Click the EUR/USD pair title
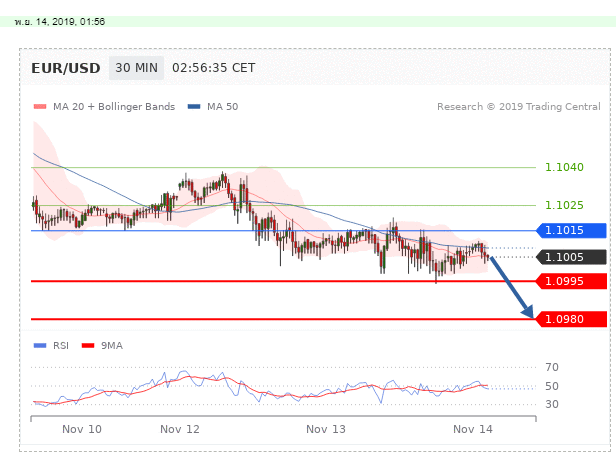616x459 pixels. coord(66,68)
